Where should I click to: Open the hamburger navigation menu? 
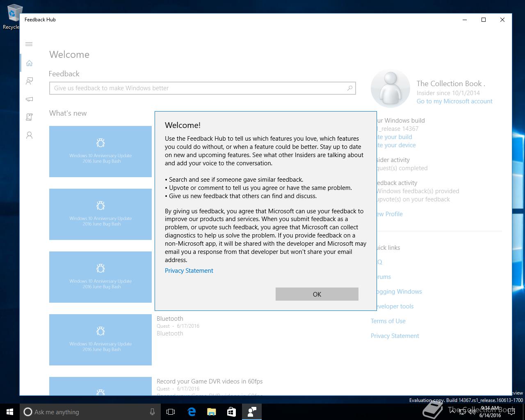click(29, 44)
